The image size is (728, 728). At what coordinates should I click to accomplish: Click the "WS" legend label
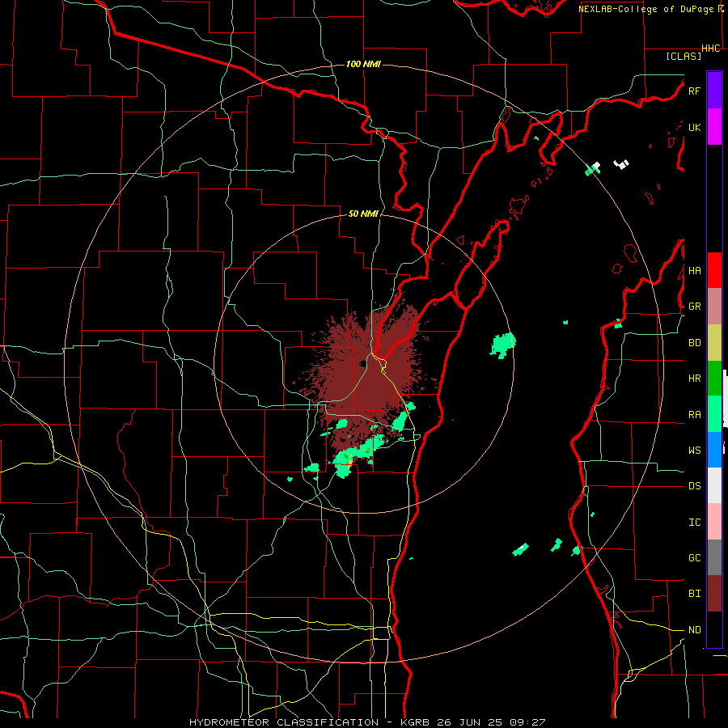click(694, 451)
